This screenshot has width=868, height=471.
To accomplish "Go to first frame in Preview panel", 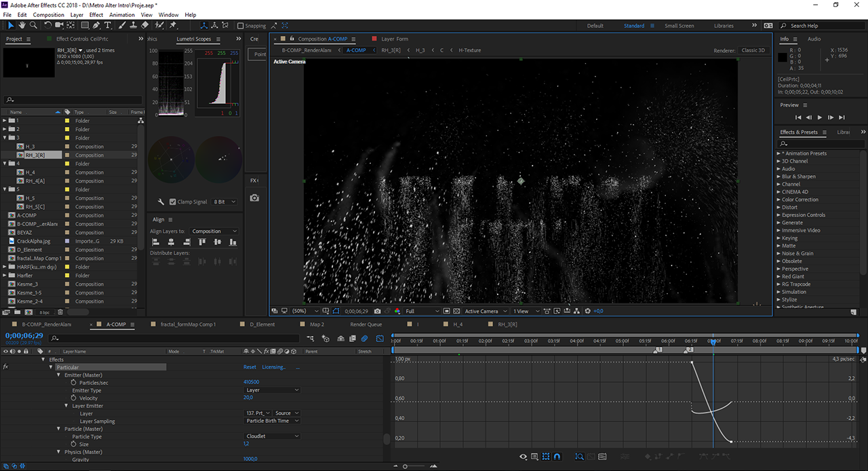I will pos(797,117).
